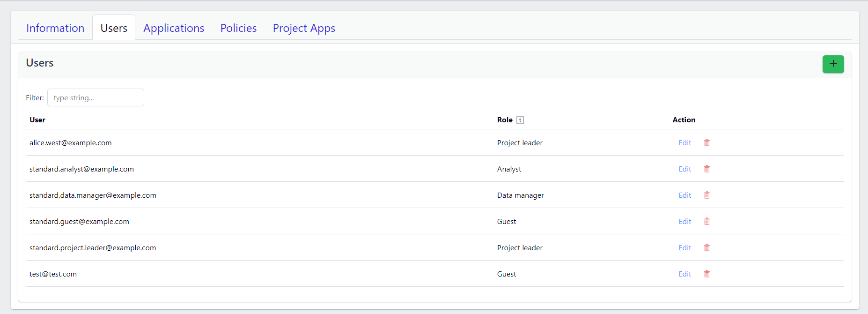Open the Applications tab
The width and height of the screenshot is (868, 314).
tap(174, 28)
